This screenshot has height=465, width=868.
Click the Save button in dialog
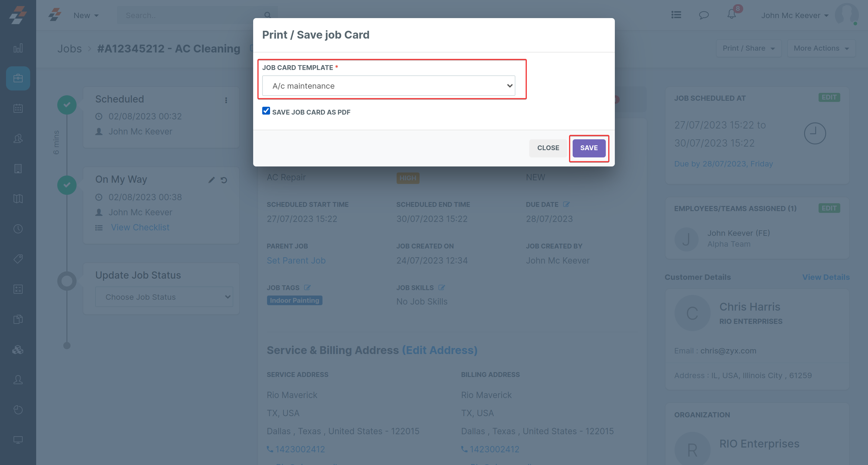(x=589, y=148)
